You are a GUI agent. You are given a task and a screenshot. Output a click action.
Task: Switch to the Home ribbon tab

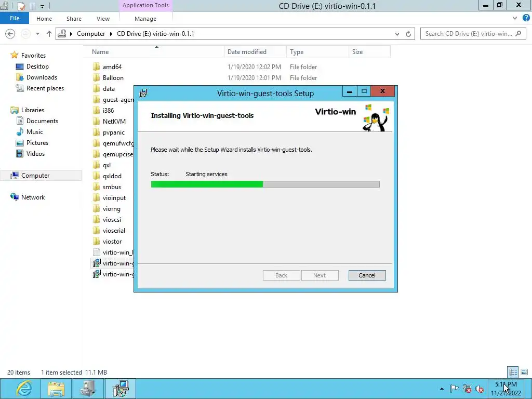(44, 19)
